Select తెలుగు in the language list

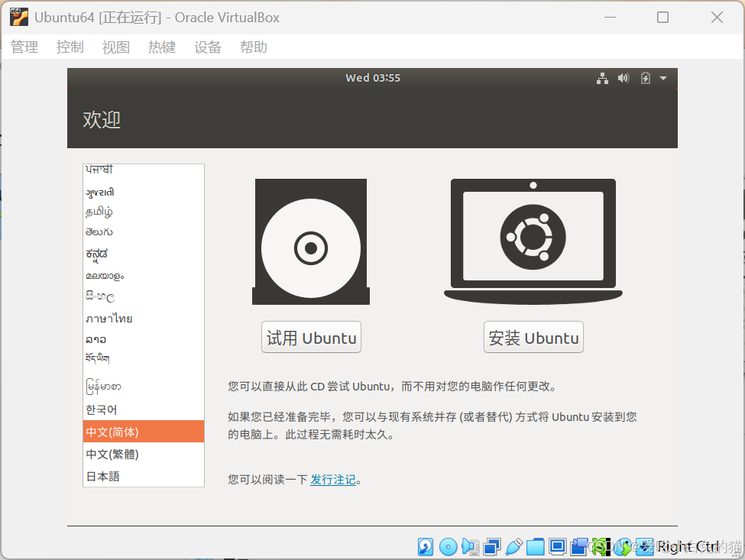coord(144,232)
